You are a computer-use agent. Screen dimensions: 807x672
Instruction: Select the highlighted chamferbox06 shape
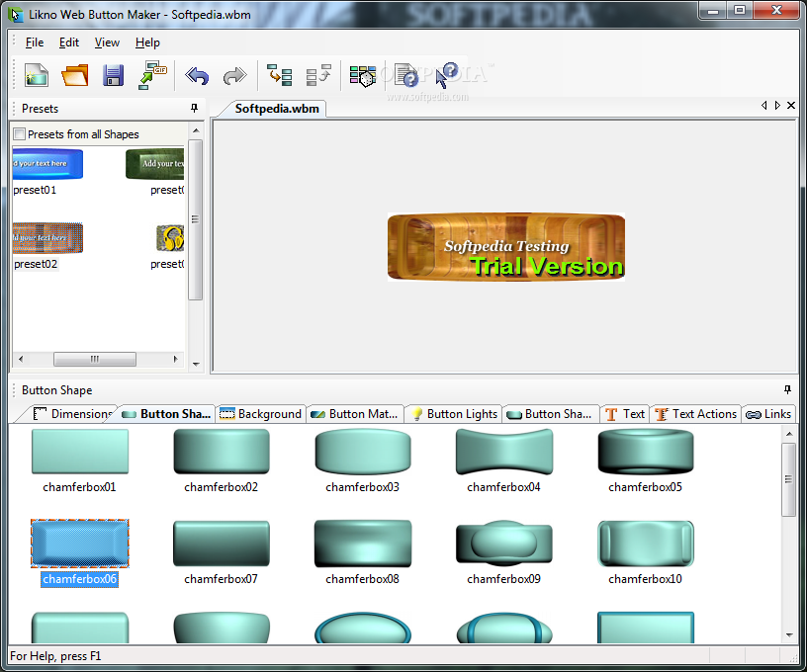[80, 544]
